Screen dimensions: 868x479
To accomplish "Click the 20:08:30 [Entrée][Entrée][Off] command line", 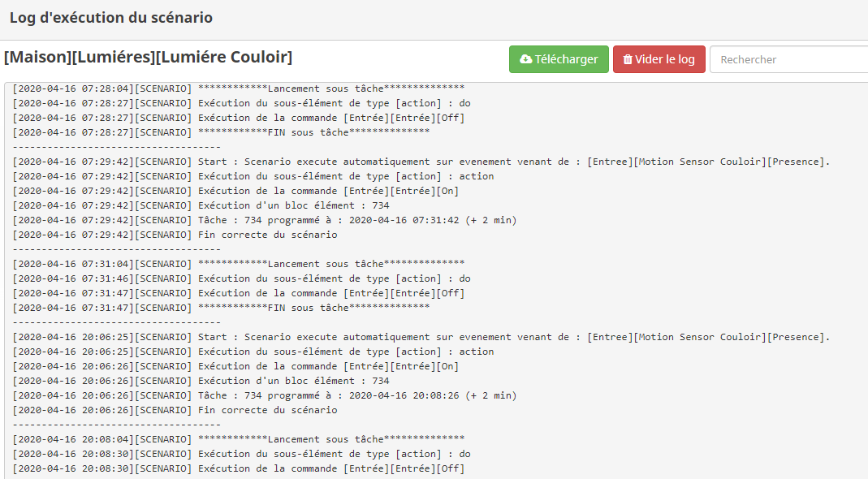I will tap(239, 468).
